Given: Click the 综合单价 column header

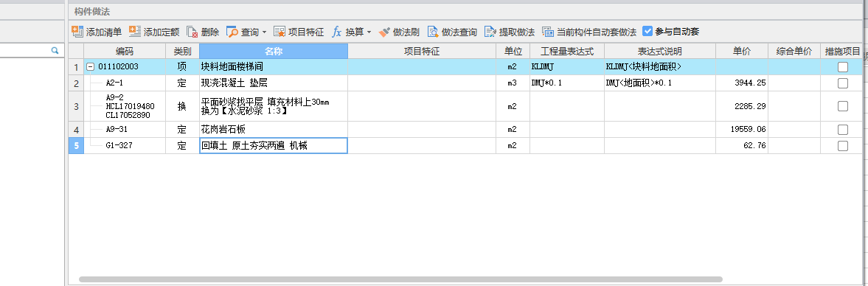Looking at the screenshot, I should 794,52.
